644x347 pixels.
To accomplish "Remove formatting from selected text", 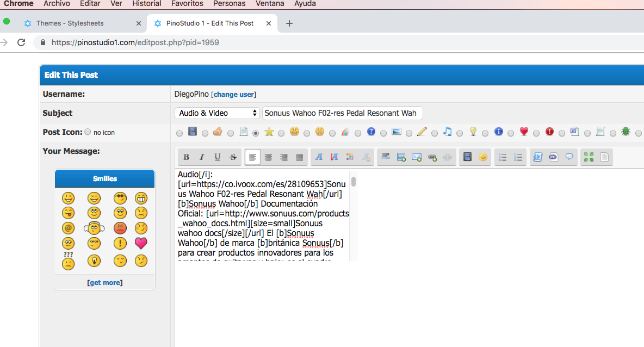I will click(x=366, y=157).
